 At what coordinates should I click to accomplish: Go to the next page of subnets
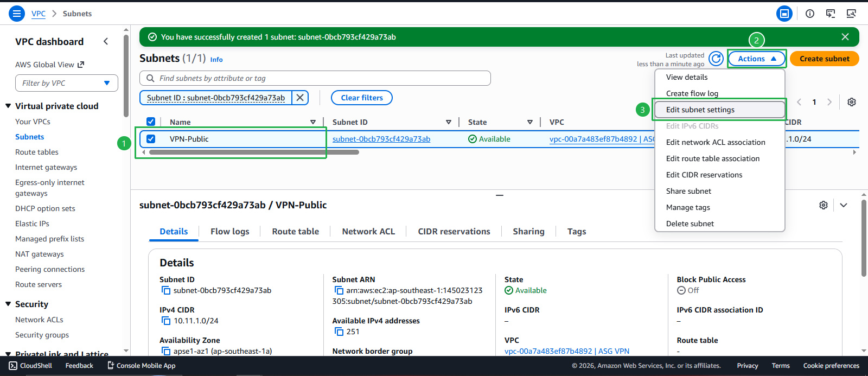coord(829,102)
